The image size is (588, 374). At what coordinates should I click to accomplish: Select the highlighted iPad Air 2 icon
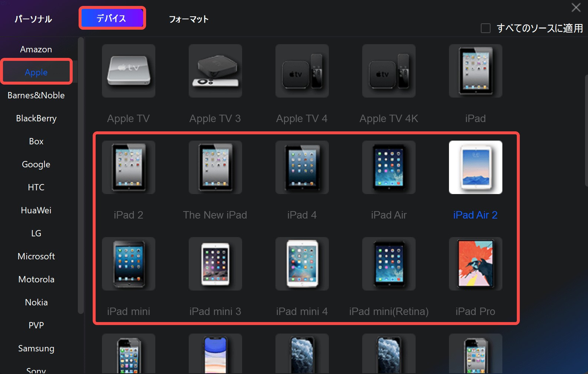(476, 167)
